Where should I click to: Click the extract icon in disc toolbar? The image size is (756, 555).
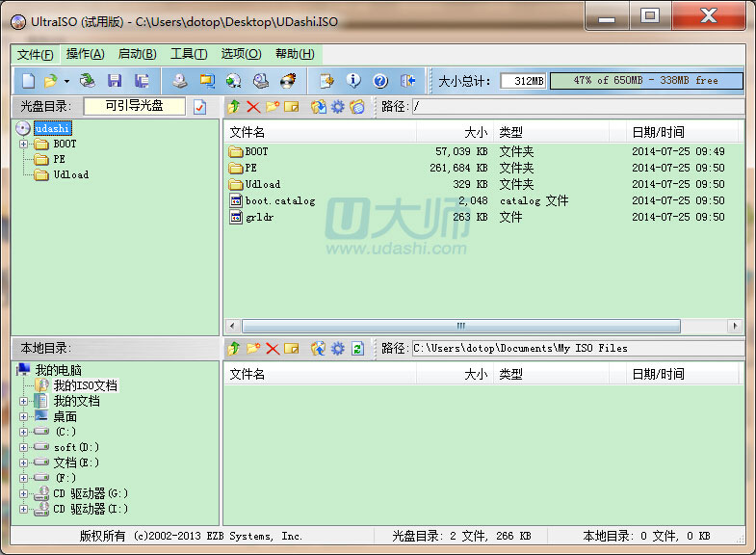click(318, 107)
